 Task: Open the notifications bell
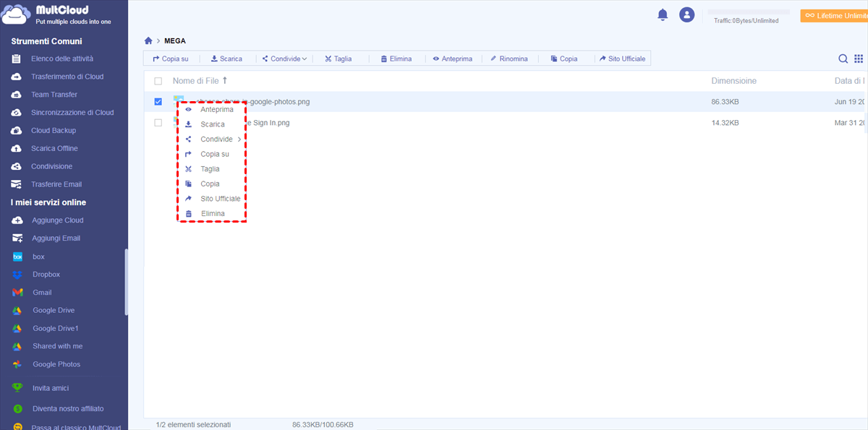(x=663, y=14)
